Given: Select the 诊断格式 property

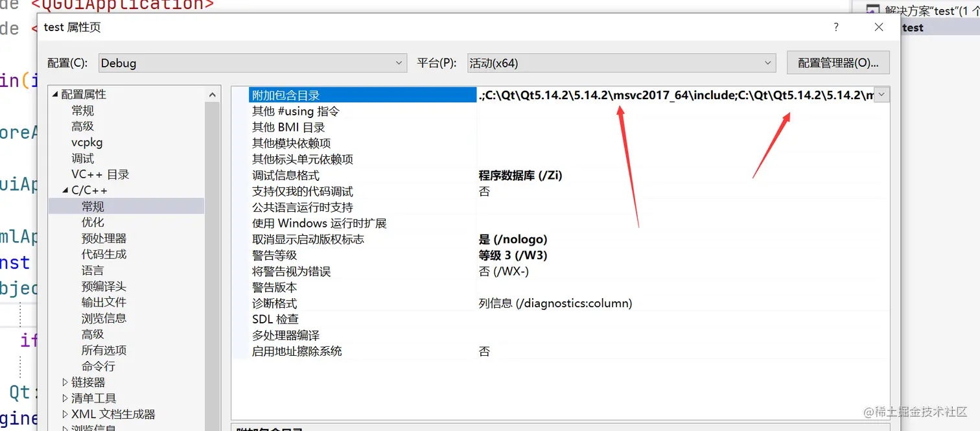Looking at the screenshot, I should [274, 303].
